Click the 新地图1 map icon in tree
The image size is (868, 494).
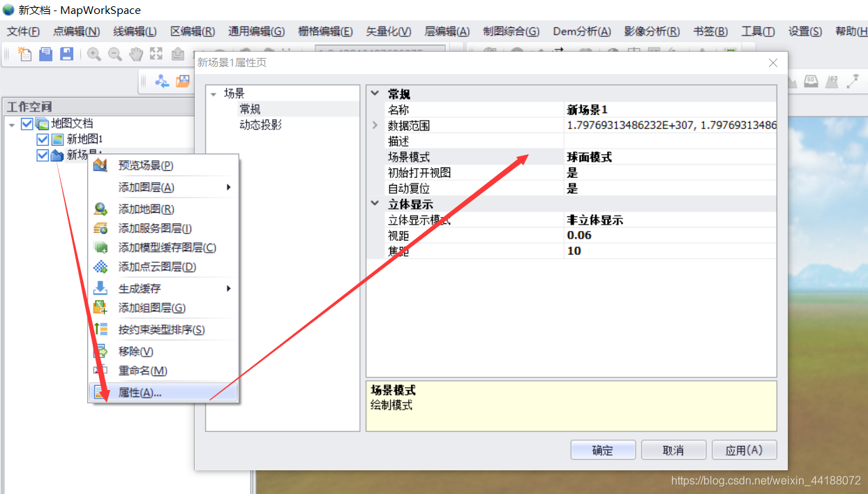[57, 140]
